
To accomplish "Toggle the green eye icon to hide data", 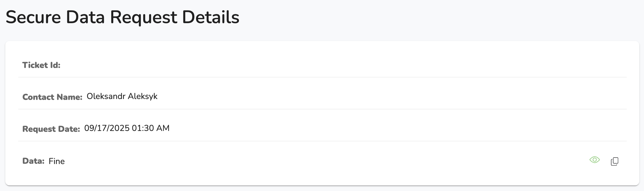I will click(594, 160).
